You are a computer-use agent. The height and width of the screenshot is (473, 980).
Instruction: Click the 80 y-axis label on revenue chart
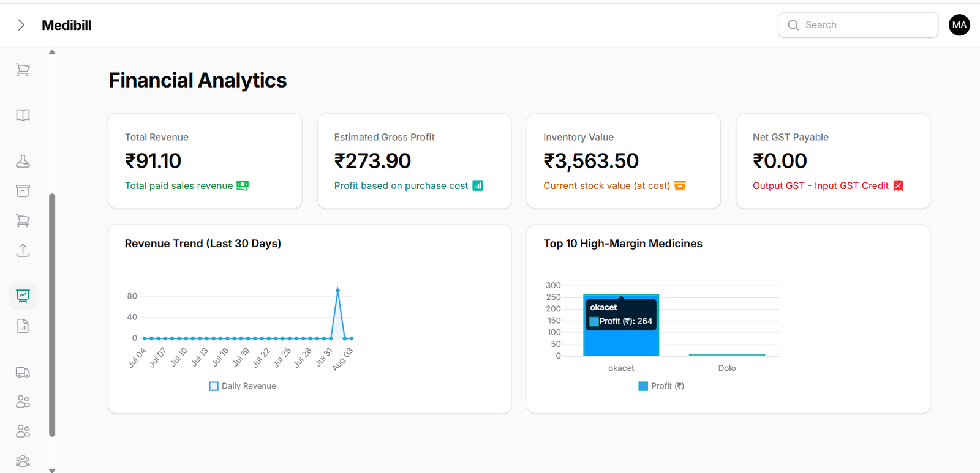click(x=132, y=296)
